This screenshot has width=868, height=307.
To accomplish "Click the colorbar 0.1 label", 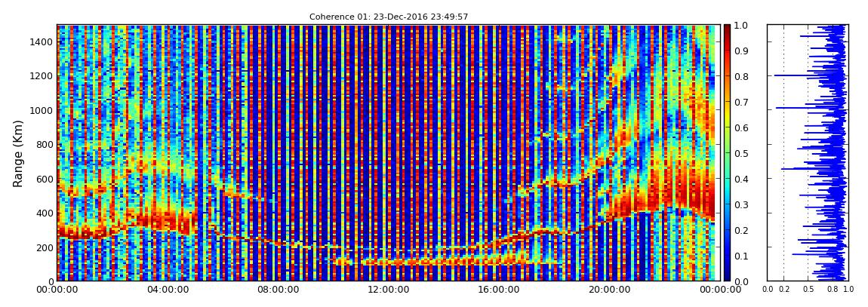I will pyautogui.click(x=741, y=256).
